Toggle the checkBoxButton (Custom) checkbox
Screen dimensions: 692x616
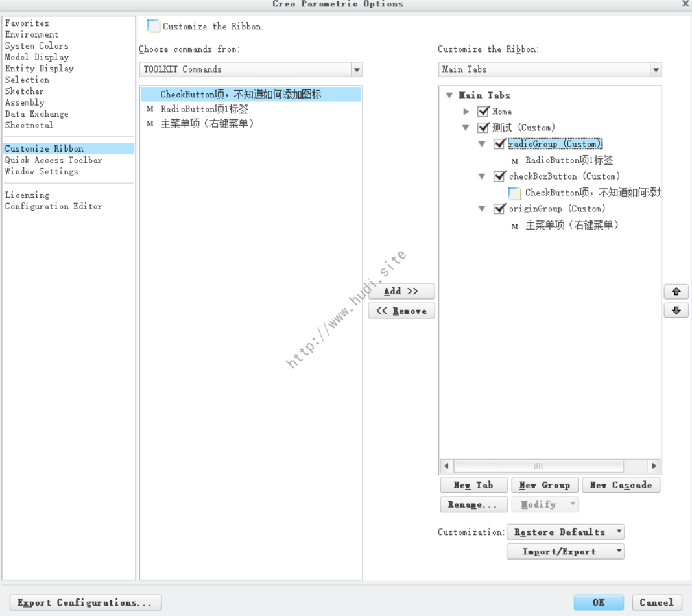(499, 176)
